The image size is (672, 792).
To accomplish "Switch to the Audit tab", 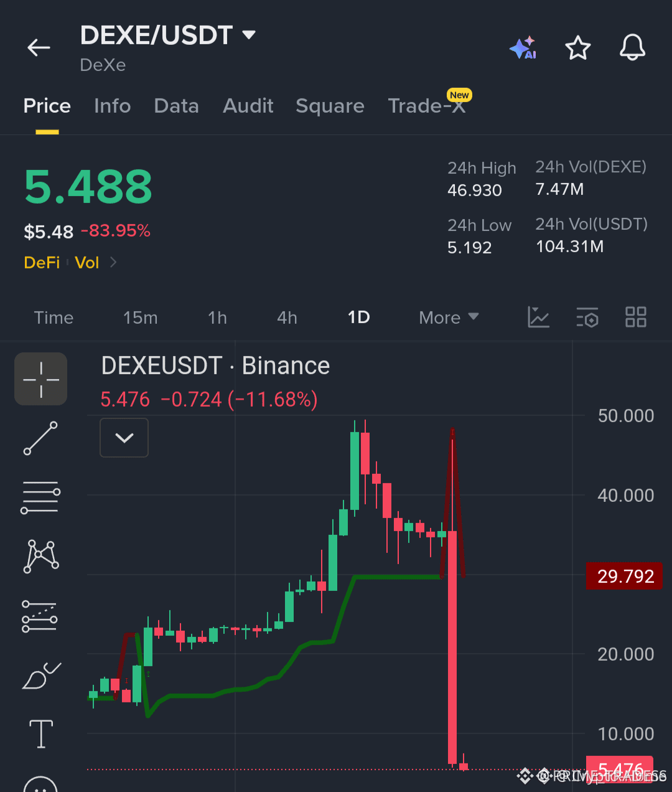I will coord(248,106).
